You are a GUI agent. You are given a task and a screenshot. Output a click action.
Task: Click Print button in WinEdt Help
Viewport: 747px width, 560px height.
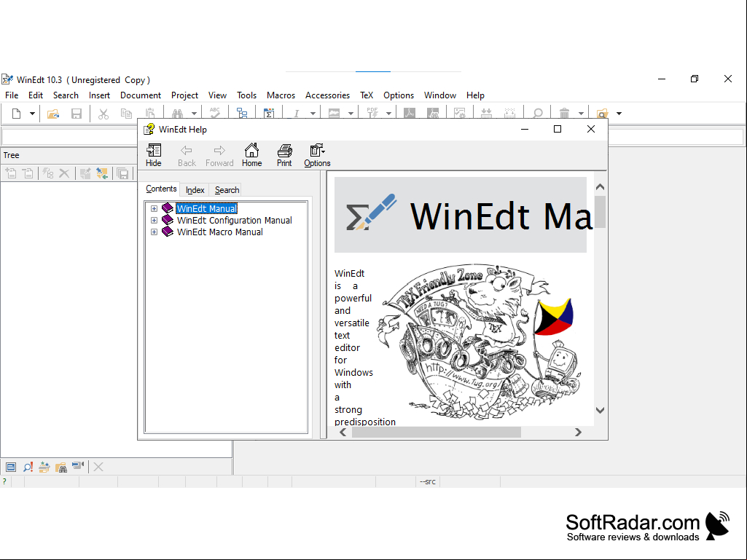pos(284,155)
